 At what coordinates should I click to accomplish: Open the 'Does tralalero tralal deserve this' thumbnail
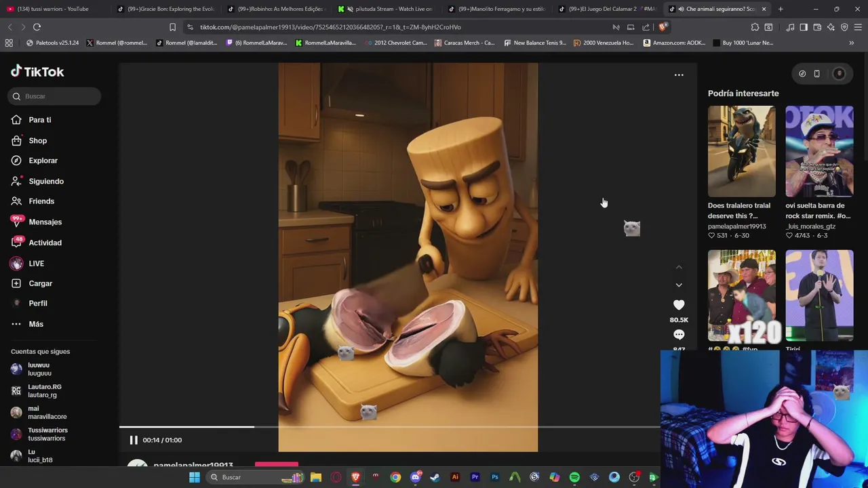pyautogui.click(x=742, y=151)
